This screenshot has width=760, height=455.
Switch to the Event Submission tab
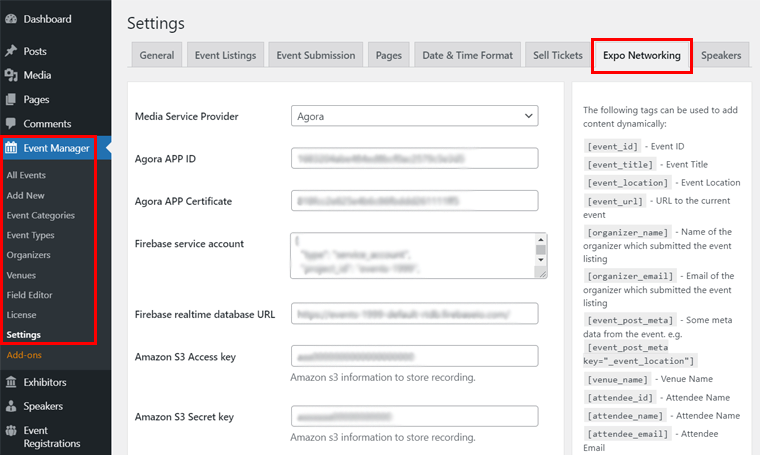click(x=315, y=56)
